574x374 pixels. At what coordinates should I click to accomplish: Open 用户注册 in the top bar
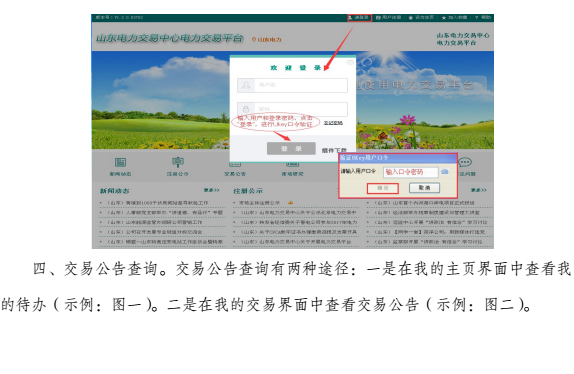tap(389, 17)
